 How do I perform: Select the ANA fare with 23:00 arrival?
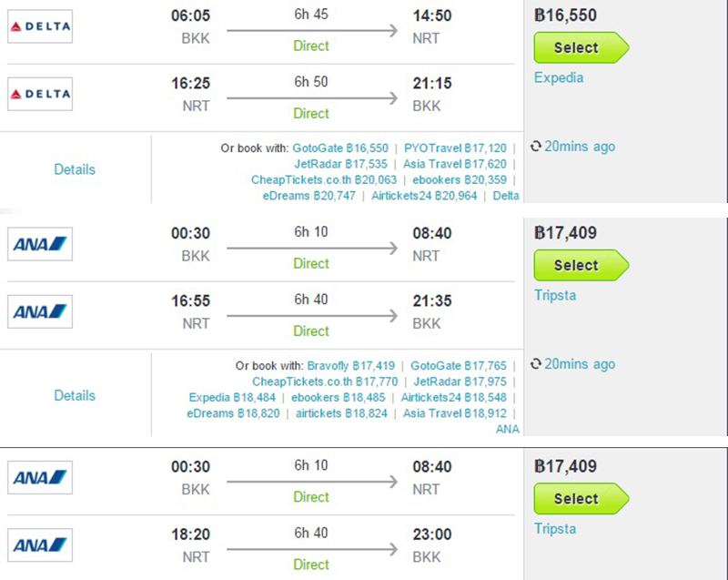click(x=581, y=499)
